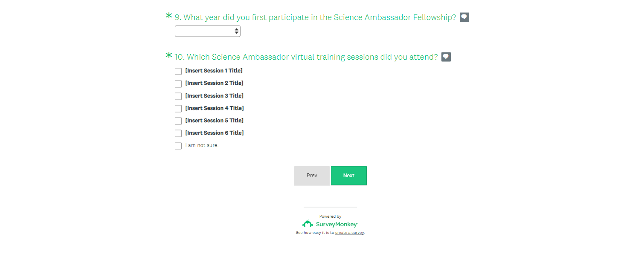The height and width of the screenshot is (254, 644).
Task: Follow the "create a survey" link
Action: [x=349, y=233]
